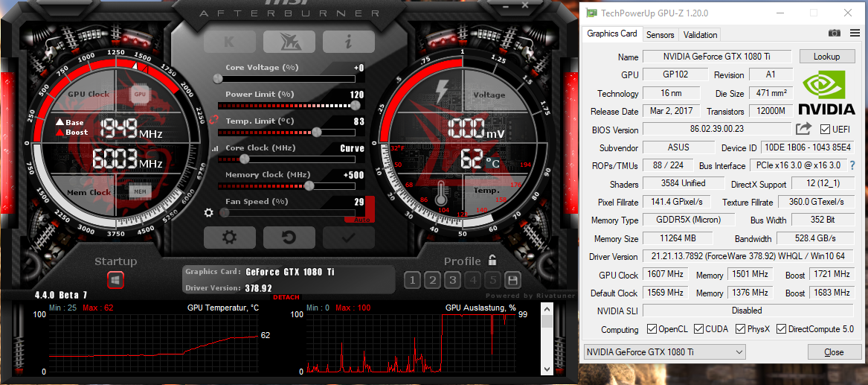Select profile slot 3
The image size is (868, 385).
(x=453, y=280)
